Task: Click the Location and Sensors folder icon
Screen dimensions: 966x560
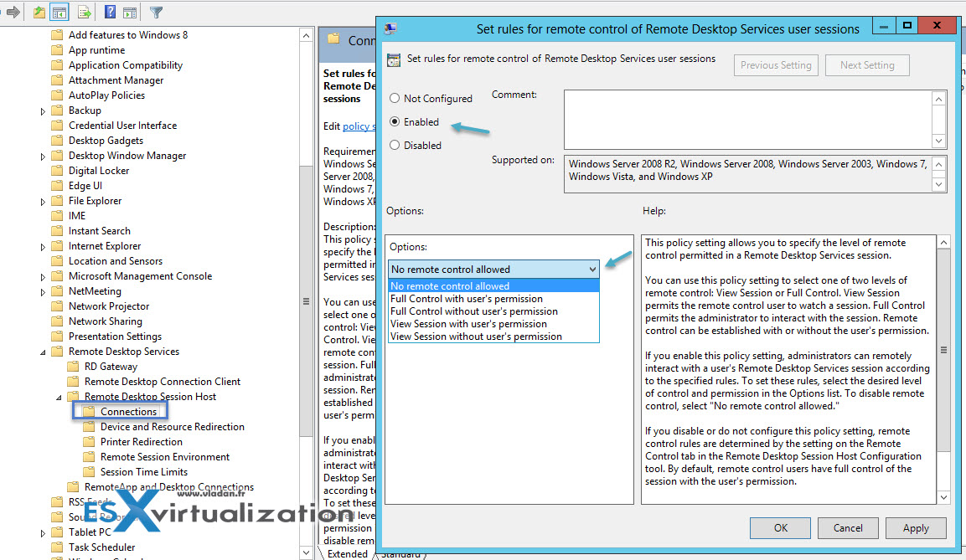Action: (x=57, y=261)
